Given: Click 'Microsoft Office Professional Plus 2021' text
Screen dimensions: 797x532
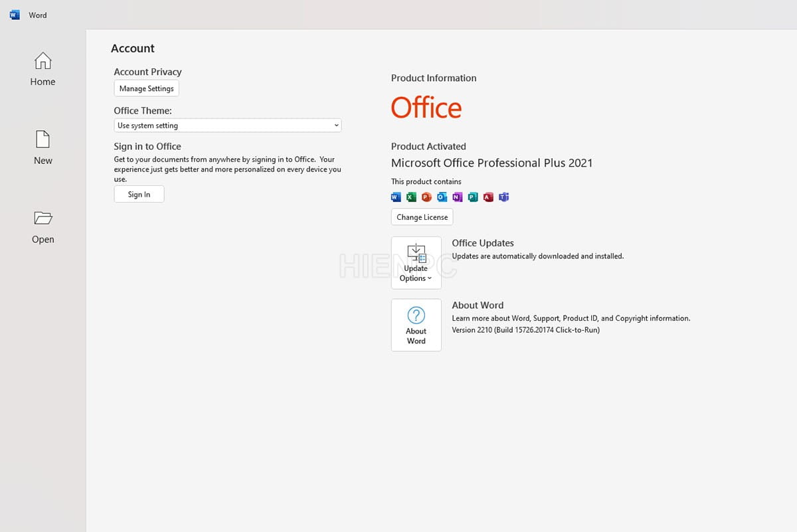Looking at the screenshot, I should pyautogui.click(x=491, y=163).
